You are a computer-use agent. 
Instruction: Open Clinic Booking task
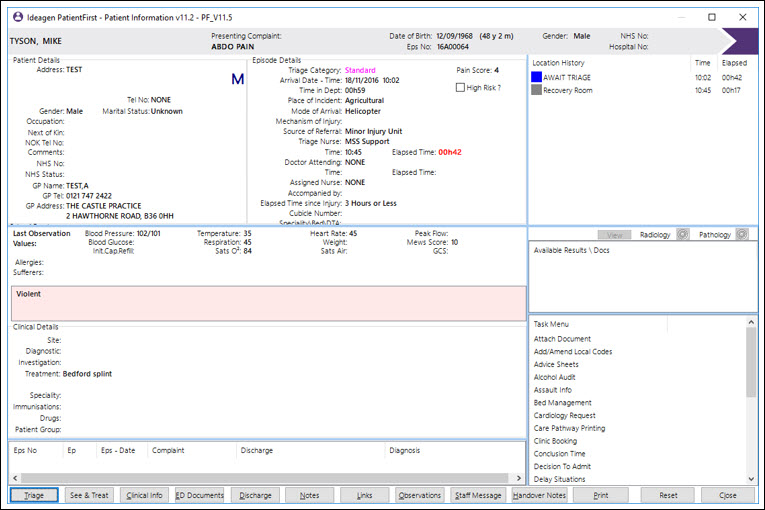tap(555, 441)
